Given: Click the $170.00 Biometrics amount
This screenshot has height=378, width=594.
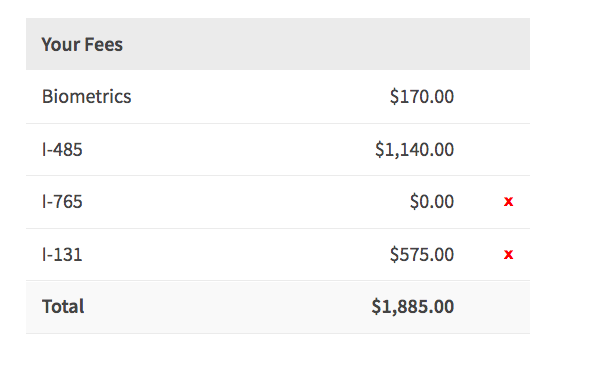Looking at the screenshot, I should (422, 96).
